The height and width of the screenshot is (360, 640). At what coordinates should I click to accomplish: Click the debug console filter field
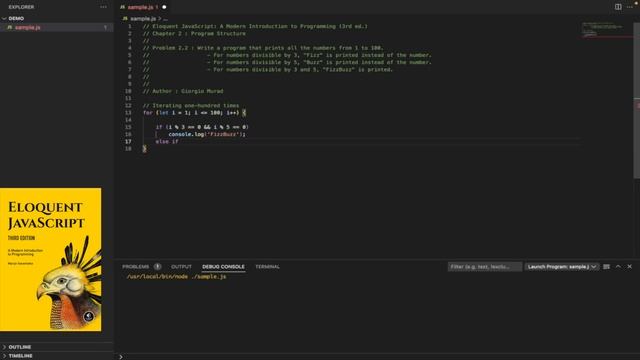(x=484, y=267)
